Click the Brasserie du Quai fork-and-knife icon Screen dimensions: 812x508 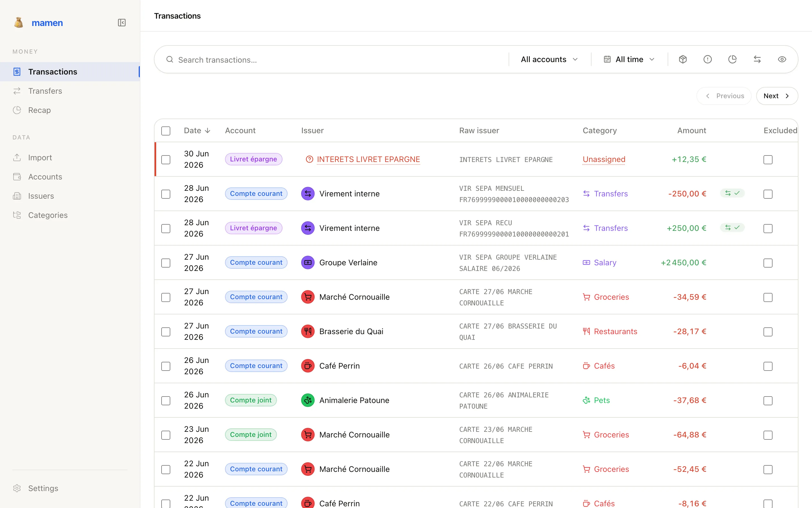pyautogui.click(x=308, y=331)
